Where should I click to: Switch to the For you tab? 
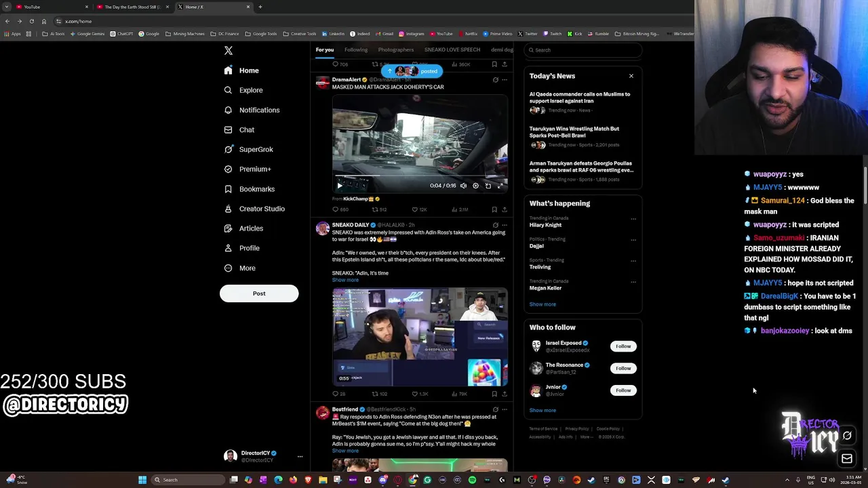pyautogui.click(x=324, y=49)
